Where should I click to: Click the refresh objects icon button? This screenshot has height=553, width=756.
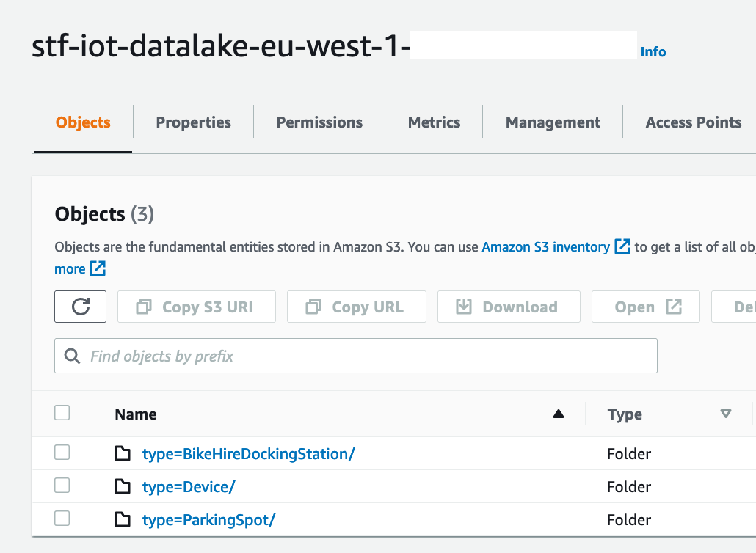click(x=81, y=307)
